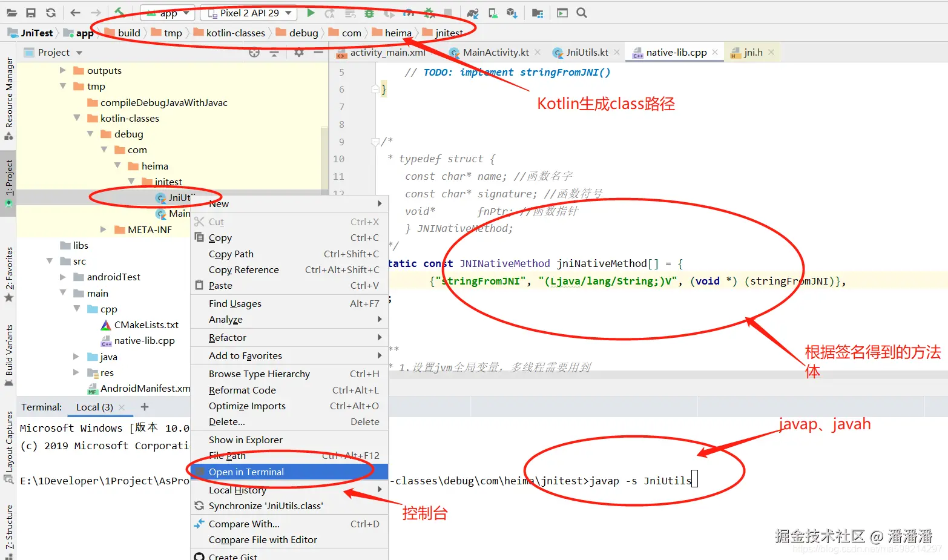Open the SDK Manager icon

[512, 13]
